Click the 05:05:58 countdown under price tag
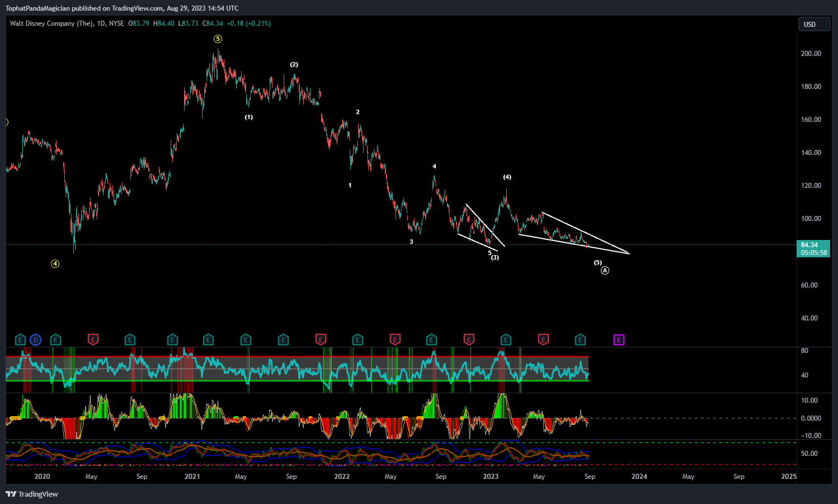Image resolution: width=838 pixels, height=504 pixels. tap(814, 253)
